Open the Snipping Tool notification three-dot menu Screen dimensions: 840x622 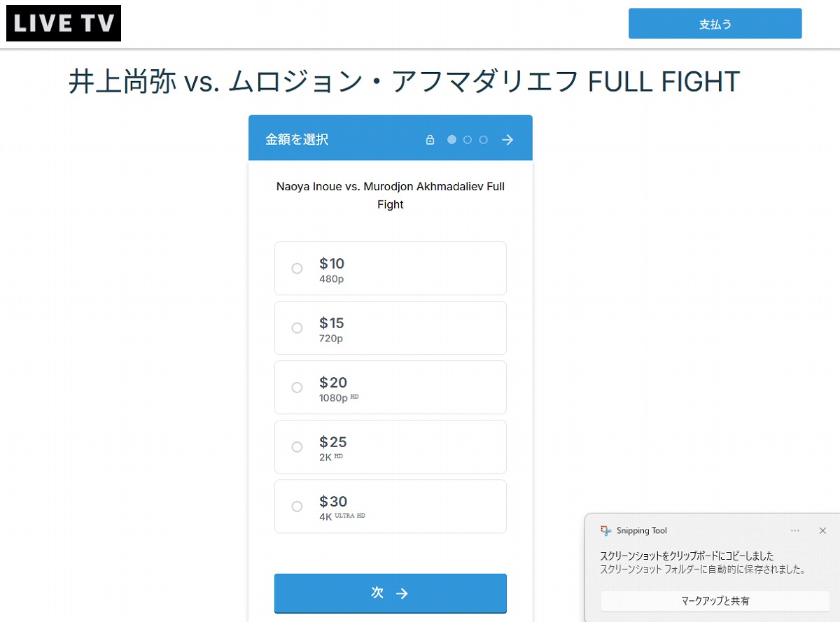(795, 530)
